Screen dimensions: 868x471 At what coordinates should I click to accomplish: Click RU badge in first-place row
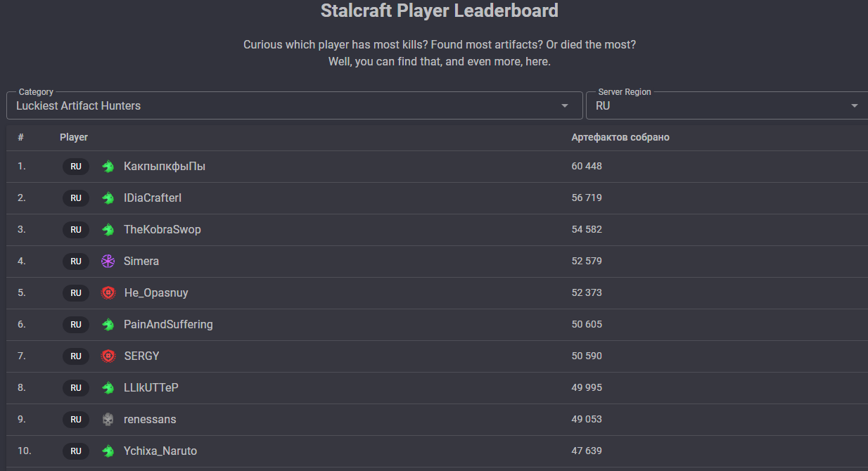point(76,167)
